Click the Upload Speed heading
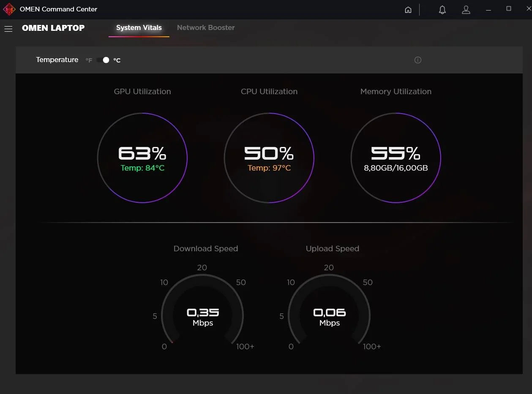The width and height of the screenshot is (532, 394). click(x=333, y=249)
